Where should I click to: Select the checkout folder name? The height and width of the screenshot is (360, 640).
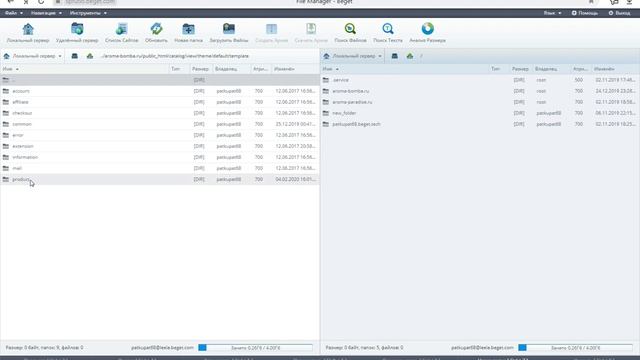click(x=22, y=113)
